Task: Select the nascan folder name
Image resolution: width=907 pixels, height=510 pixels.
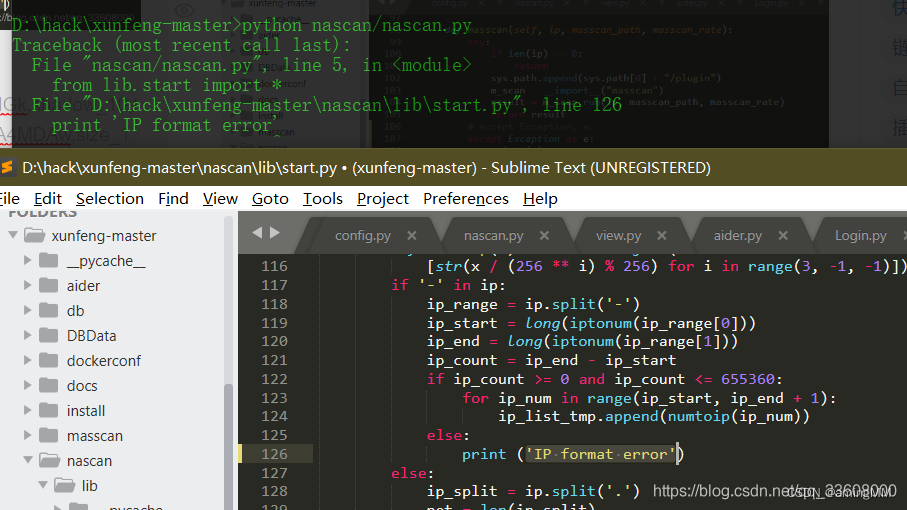Action: pos(89,461)
